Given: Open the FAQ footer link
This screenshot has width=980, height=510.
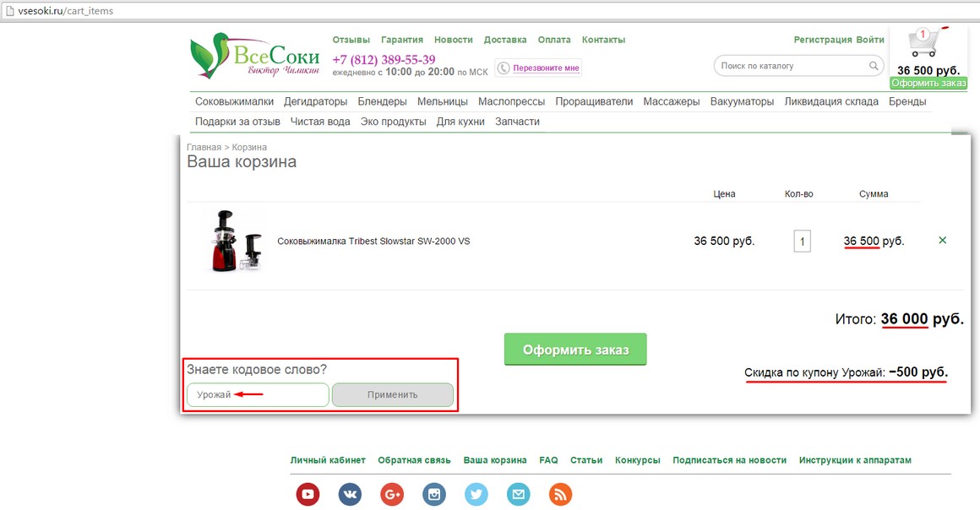Looking at the screenshot, I should click(x=548, y=460).
